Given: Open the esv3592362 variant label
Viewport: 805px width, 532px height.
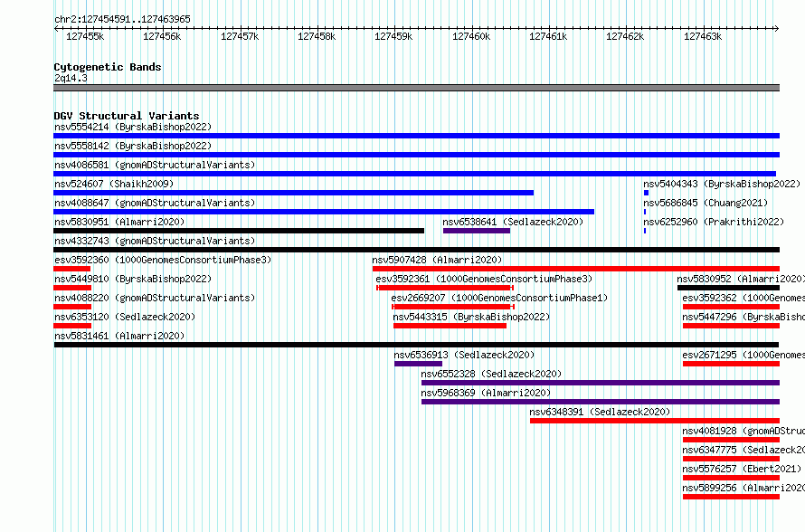Looking at the screenshot, I should click(x=743, y=298).
